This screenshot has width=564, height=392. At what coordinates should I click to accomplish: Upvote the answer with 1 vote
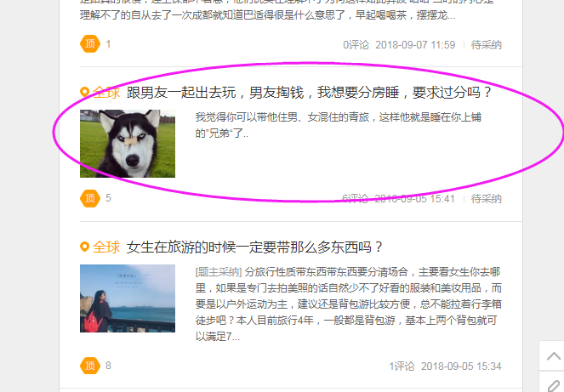coord(90,44)
